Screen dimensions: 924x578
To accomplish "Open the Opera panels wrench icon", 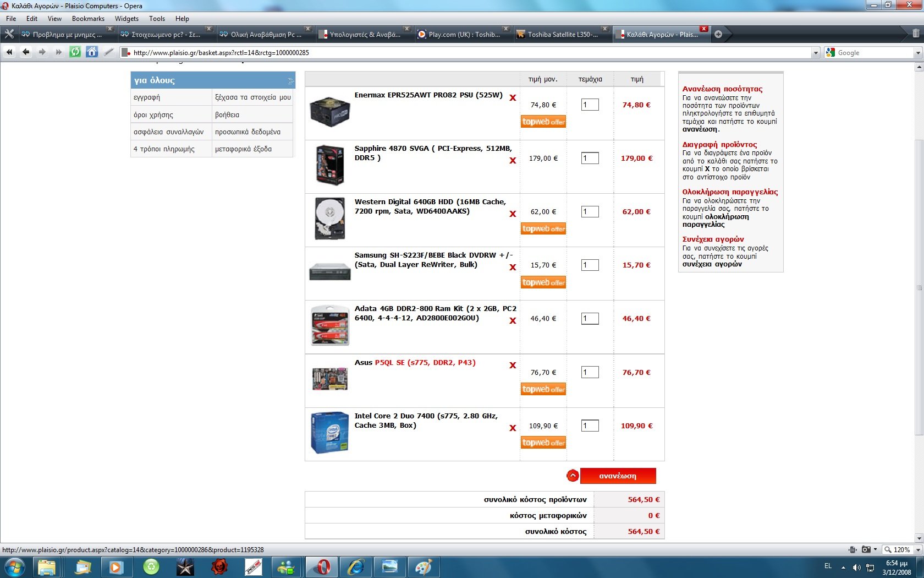I will (x=9, y=34).
